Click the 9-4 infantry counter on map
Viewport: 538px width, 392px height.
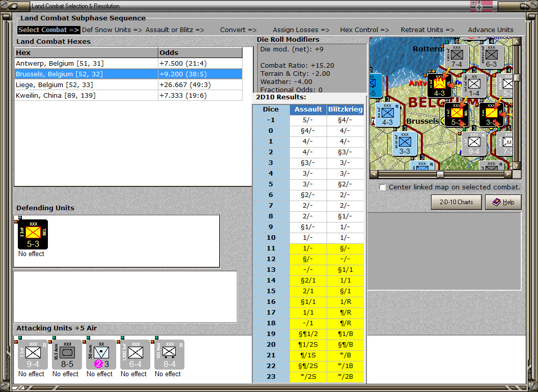click(x=474, y=144)
